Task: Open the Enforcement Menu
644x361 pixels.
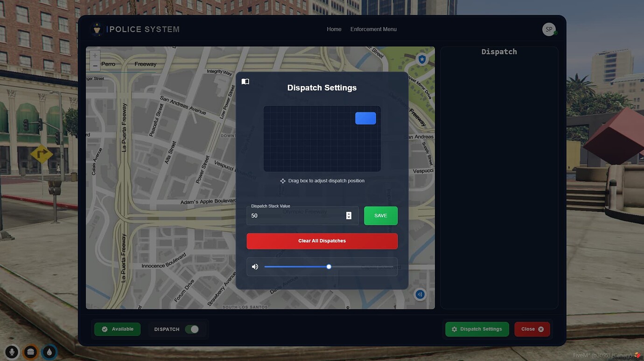Action: point(373,29)
